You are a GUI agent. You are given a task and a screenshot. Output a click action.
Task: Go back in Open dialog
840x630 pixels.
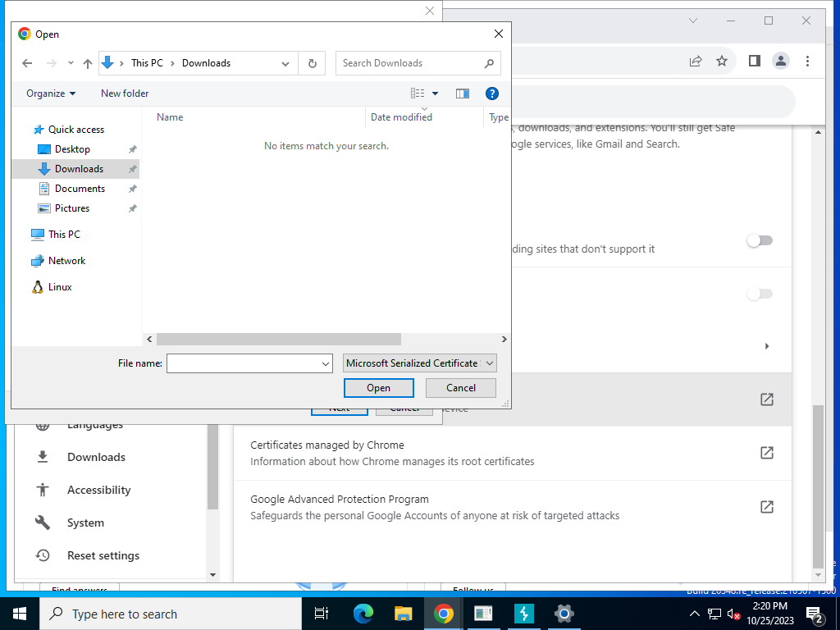click(27, 63)
